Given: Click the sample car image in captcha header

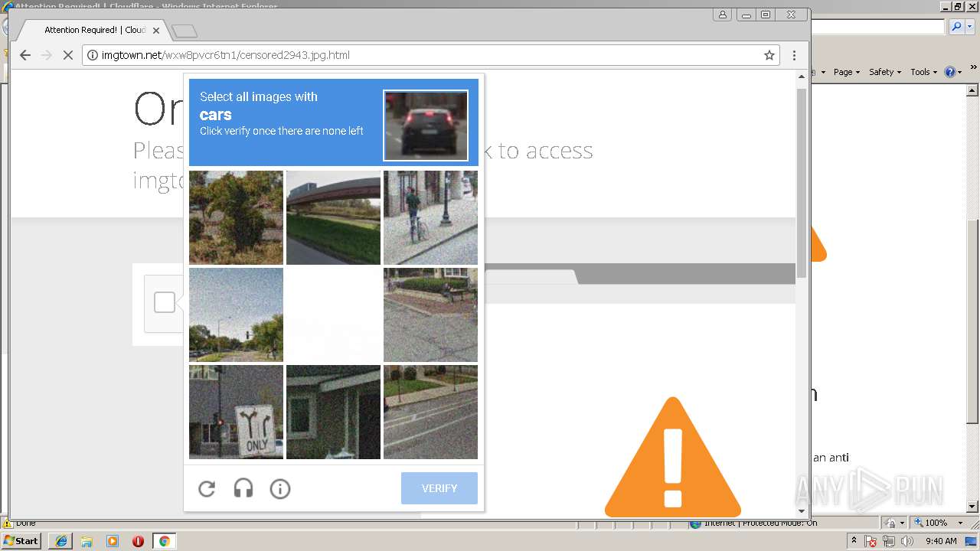Looking at the screenshot, I should coord(426,126).
